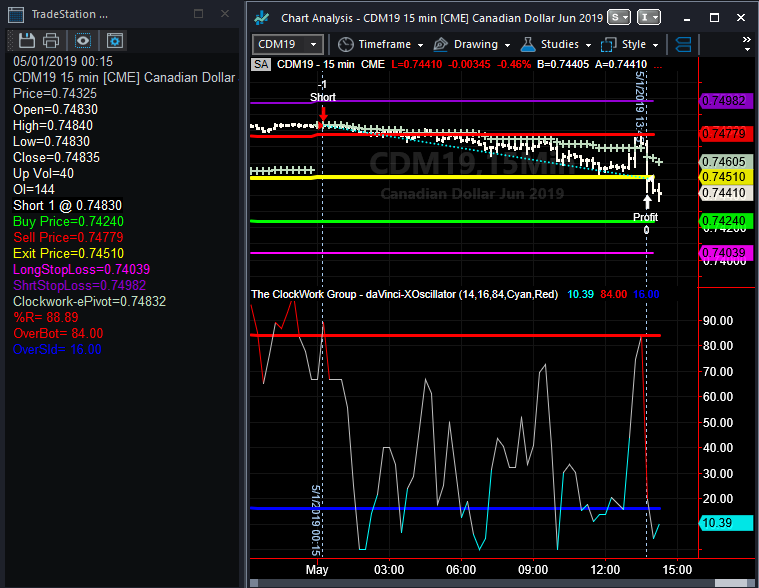Click 'Buy Price=0.74240' row

click(68, 221)
